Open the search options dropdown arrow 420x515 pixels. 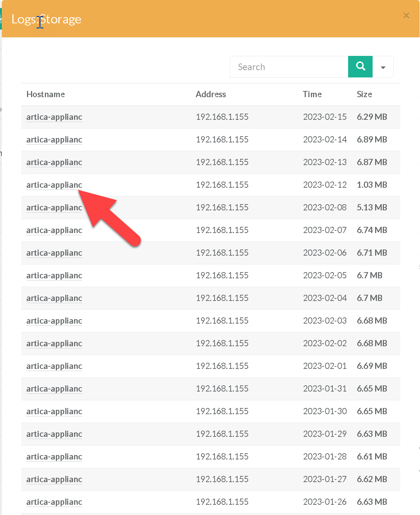tap(383, 67)
